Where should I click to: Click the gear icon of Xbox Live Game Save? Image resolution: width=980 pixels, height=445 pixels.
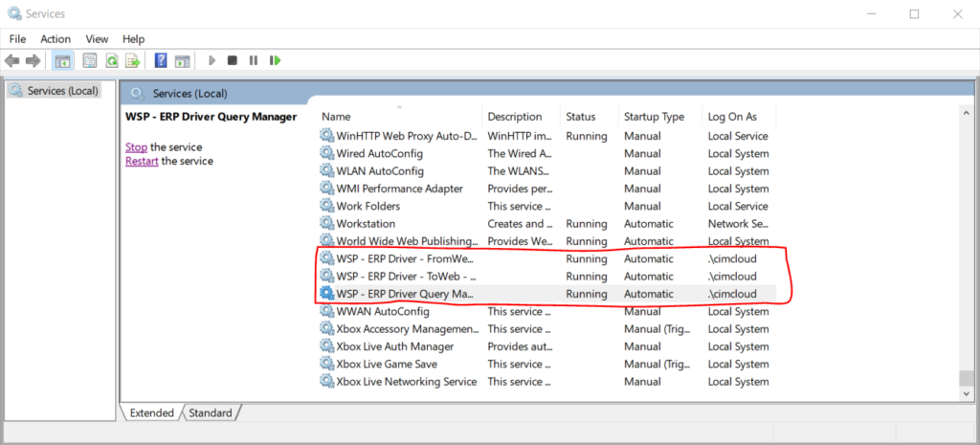[327, 364]
